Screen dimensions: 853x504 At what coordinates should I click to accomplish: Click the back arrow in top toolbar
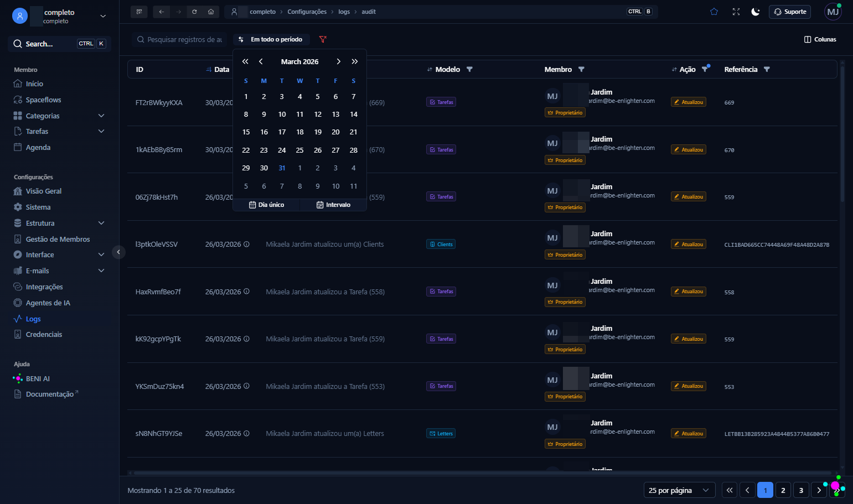[161, 12]
